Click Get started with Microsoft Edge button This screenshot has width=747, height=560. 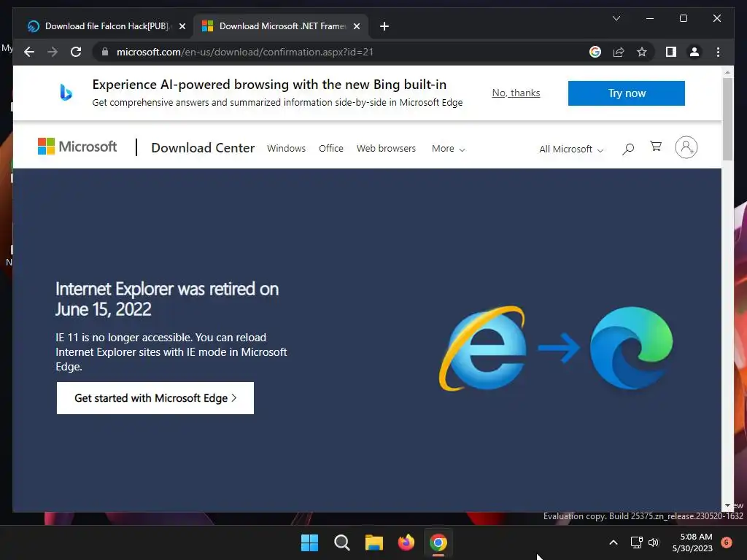pyautogui.click(x=155, y=398)
